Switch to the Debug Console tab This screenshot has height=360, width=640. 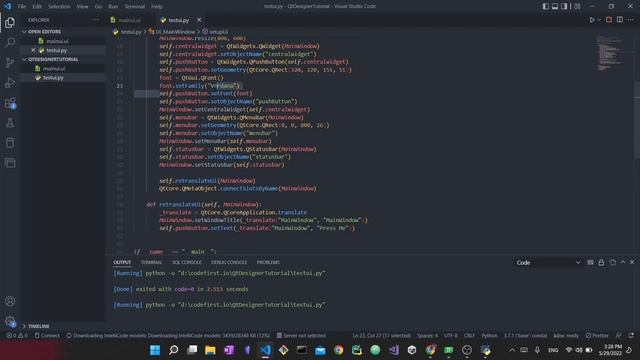[229, 262]
